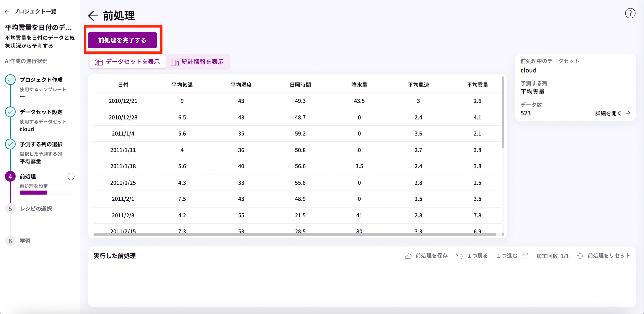The height and width of the screenshot is (314, 644).
Task: Click the step 5 number circle
Action: (x=10, y=209)
